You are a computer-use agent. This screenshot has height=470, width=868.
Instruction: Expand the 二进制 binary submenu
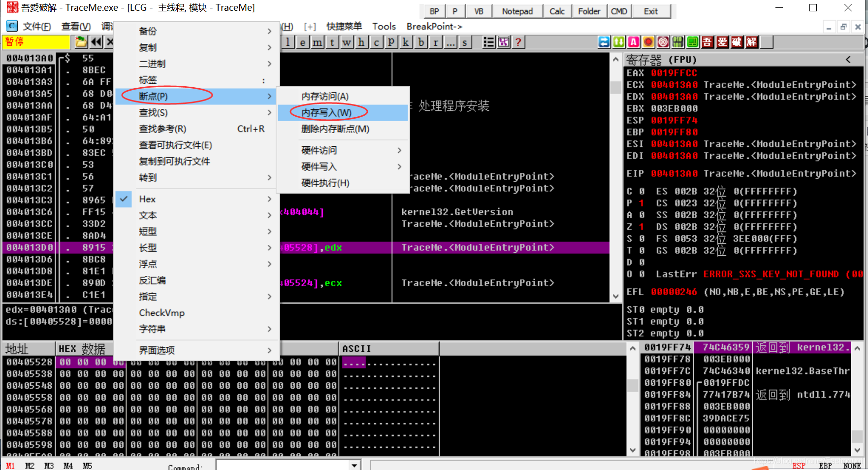point(197,64)
